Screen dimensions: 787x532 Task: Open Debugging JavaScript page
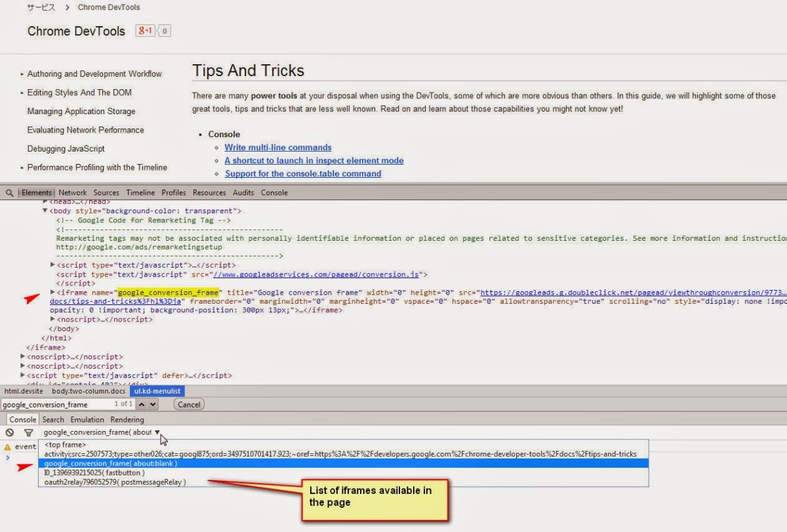click(x=66, y=149)
